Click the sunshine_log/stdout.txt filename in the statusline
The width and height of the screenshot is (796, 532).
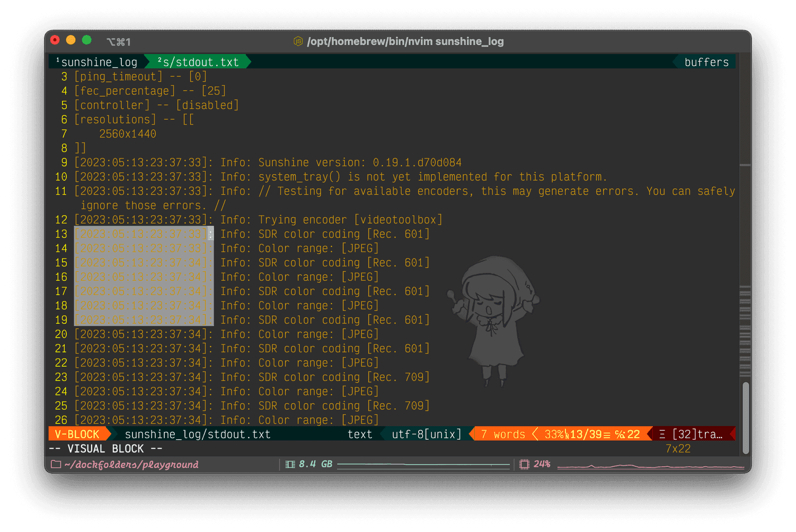tap(198, 435)
